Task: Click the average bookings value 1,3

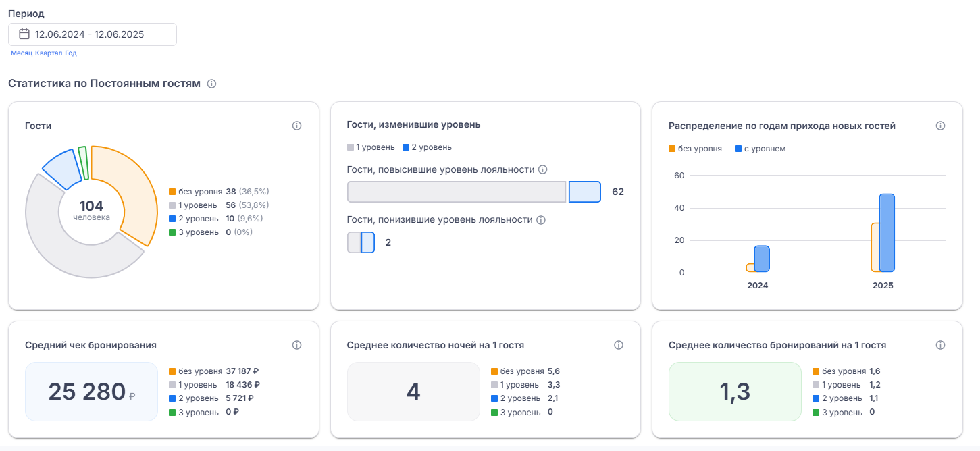Action: (x=735, y=392)
